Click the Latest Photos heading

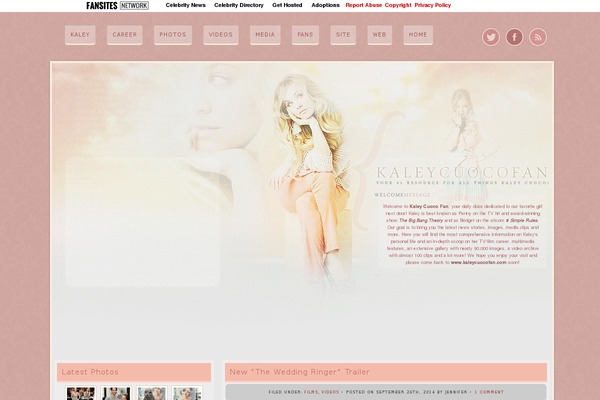90,372
